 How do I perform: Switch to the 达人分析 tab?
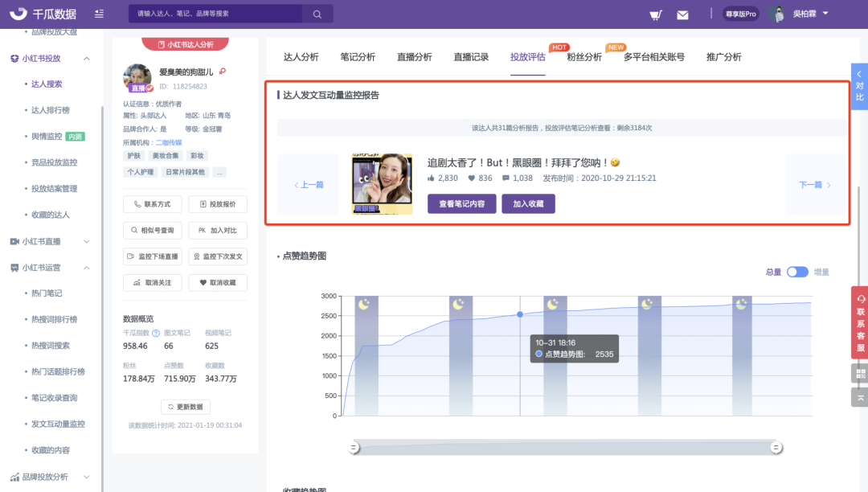[301, 57]
